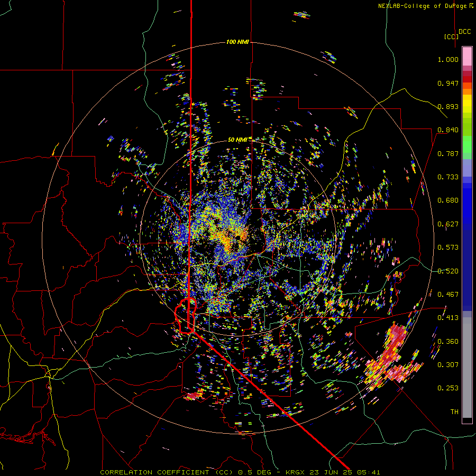Click the 0.307 scale value

point(448,365)
